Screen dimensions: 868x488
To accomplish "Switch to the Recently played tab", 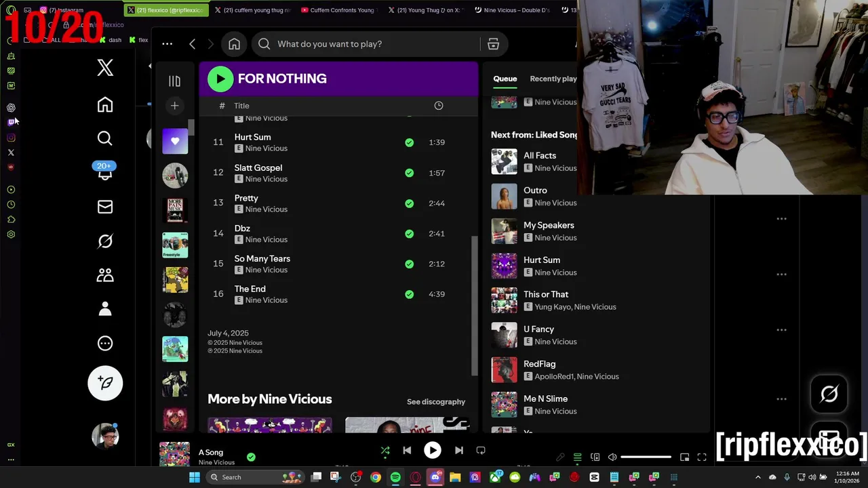I will pos(553,79).
